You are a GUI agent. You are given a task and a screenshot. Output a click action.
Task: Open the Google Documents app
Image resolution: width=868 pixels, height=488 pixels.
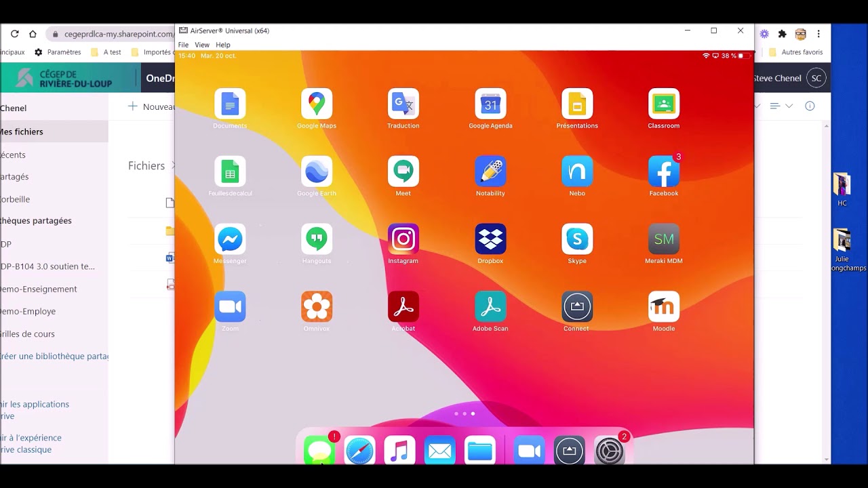[x=230, y=104]
